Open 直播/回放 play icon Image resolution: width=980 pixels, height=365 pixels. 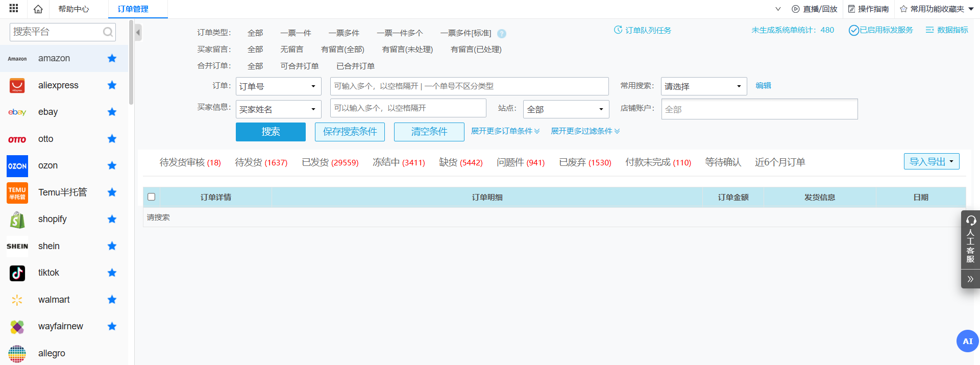pos(795,9)
